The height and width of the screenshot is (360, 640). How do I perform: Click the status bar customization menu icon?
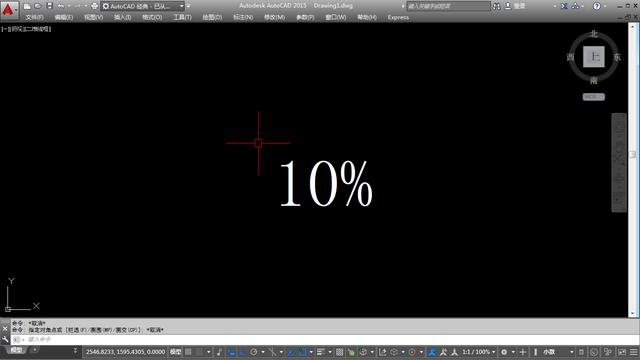[633, 352]
